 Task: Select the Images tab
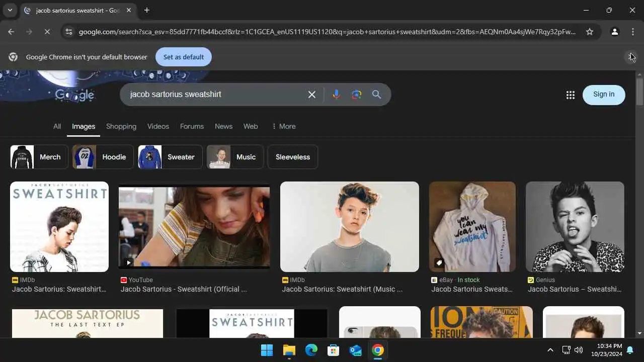(x=84, y=126)
